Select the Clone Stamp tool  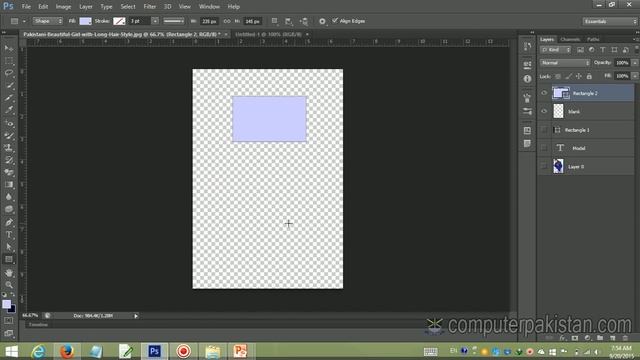9,148
